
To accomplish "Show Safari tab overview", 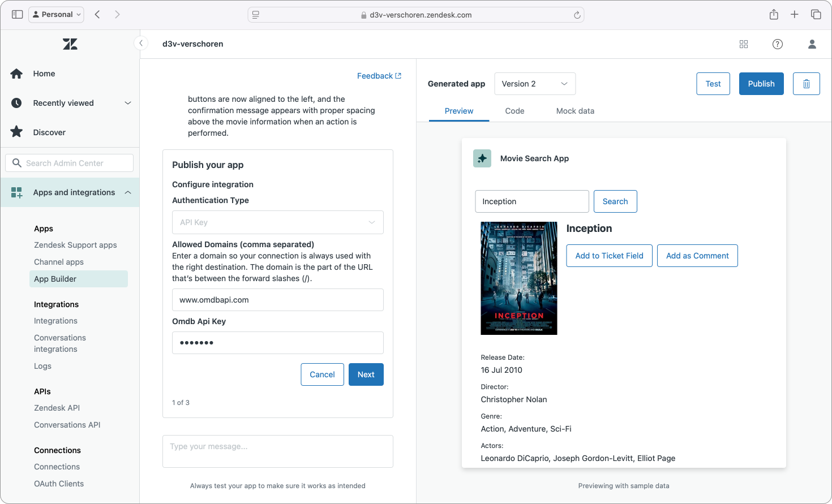I will [x=816, y=14].
